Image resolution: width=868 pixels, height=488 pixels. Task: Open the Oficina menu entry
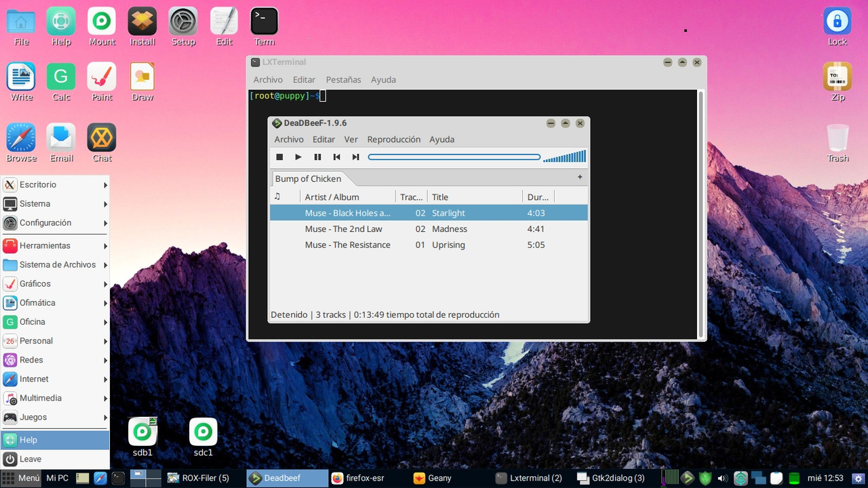pyautogui.click(x=55, y=322)
